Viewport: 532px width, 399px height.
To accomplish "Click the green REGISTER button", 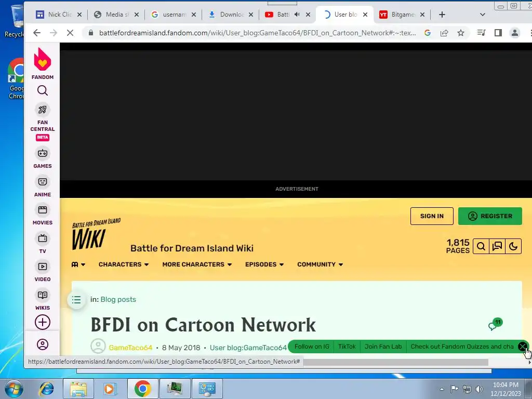I will (x=490, y=216).
